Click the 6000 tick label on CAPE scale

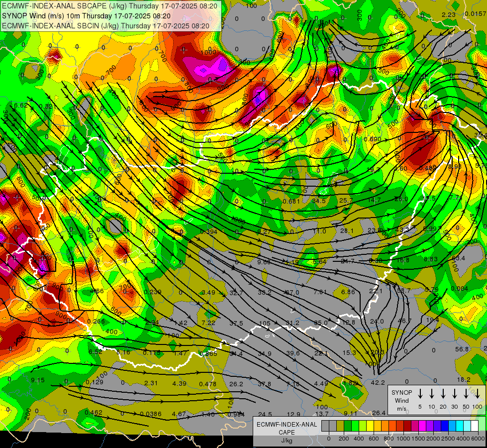(478, 439)
